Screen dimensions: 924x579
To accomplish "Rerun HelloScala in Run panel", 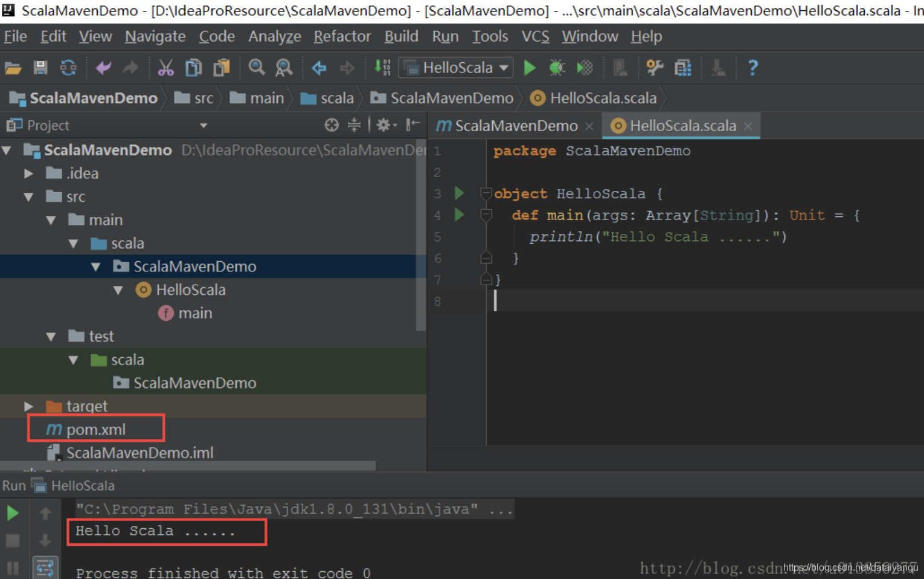I will point(13,513).
